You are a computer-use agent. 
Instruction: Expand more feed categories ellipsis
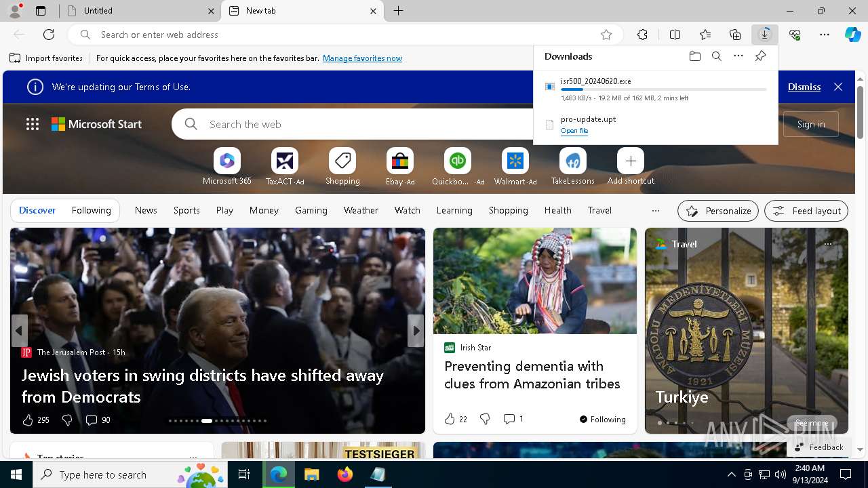[655, 211]
